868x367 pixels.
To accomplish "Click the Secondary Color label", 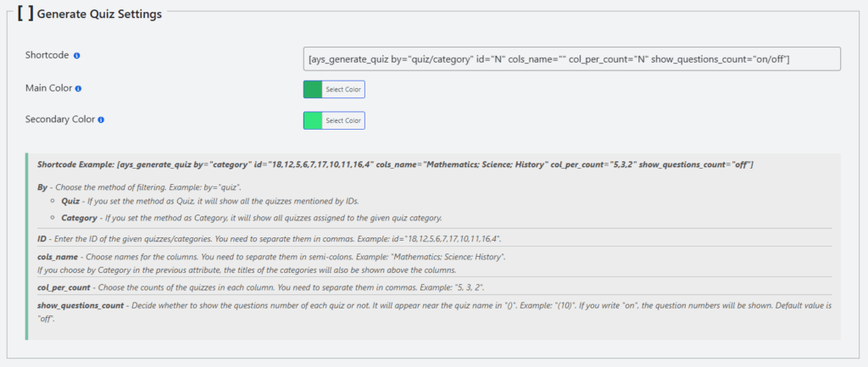I will tap(60, 119).
